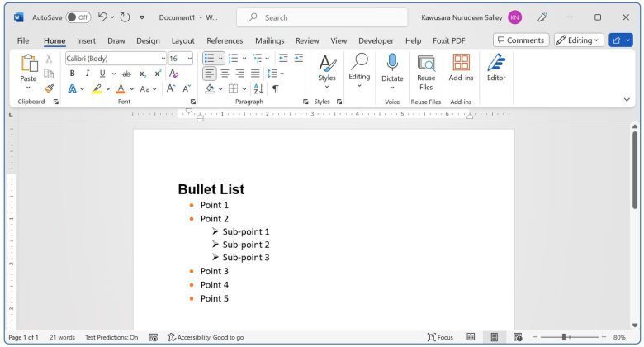Open the Add-ins gallery

(461, 68)
